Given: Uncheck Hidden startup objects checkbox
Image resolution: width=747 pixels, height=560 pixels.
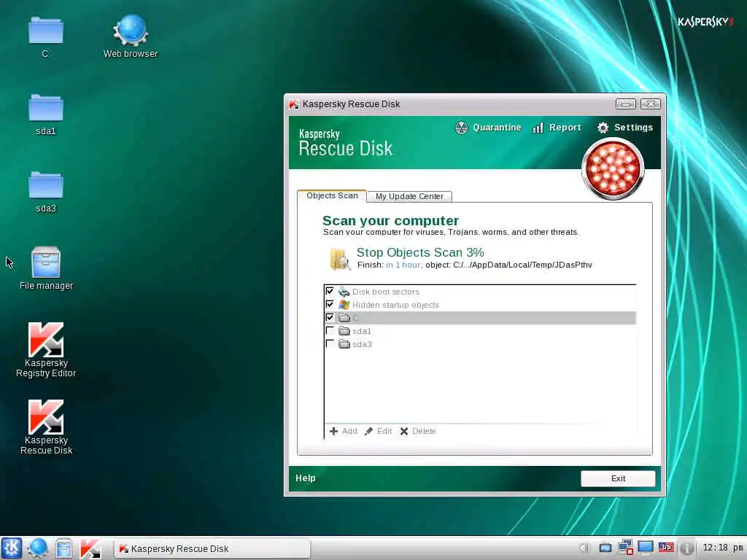Looking at the screenshot, I should tap(330, 304).
